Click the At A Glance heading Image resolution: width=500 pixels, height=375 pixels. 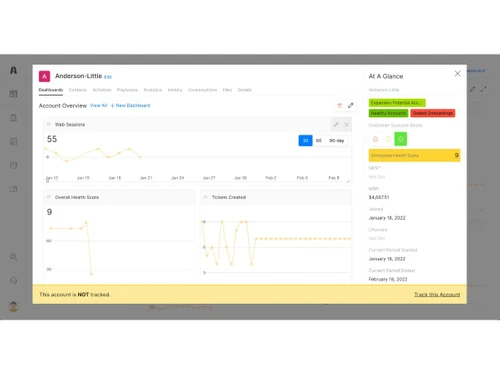click(x=386, y=76)
